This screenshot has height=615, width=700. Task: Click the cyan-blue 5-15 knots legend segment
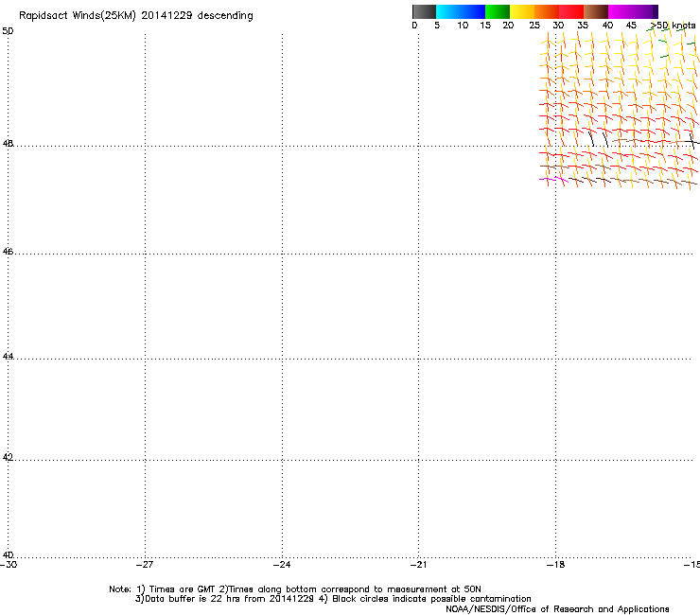[461, 11]
